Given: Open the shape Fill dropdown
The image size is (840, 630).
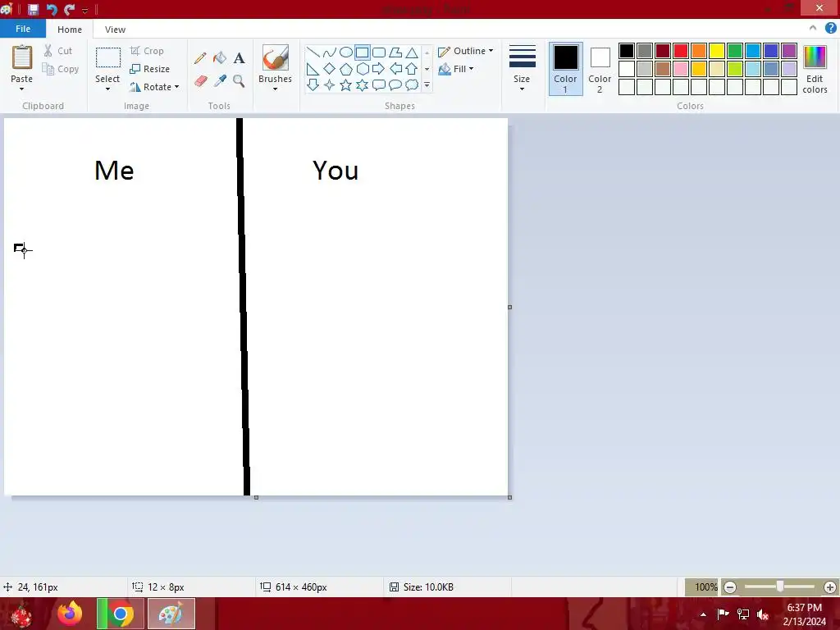Looking at the screenshot, I should tap(456, 69).
